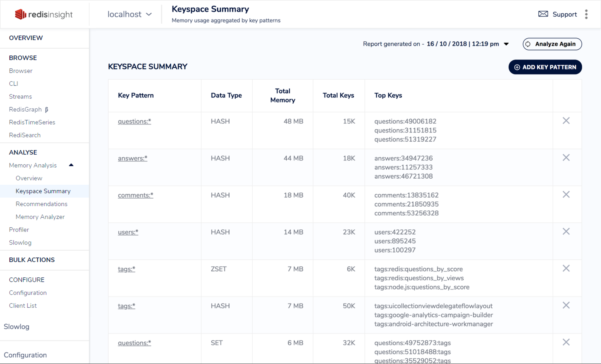Open the comments:* key pattern link
This screenshot has height=364, width=601.
coord(135,195)
